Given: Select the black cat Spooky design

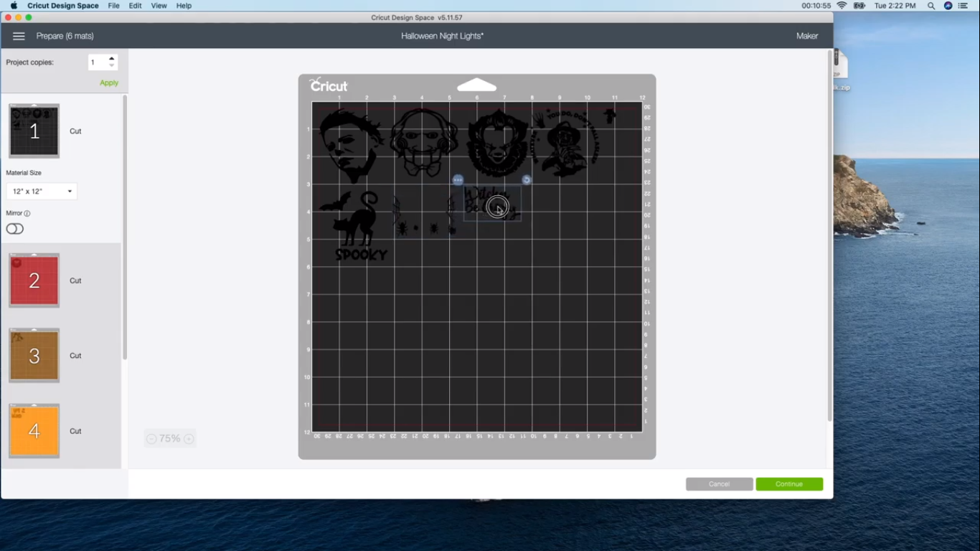Looking at the screenshot, I should 355,225.
